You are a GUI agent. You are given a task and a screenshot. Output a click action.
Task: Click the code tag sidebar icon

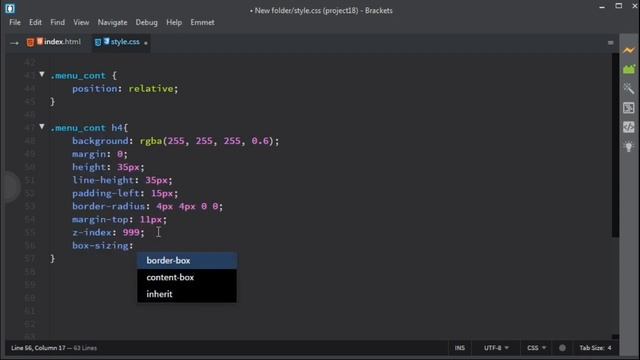pos(629,127)
